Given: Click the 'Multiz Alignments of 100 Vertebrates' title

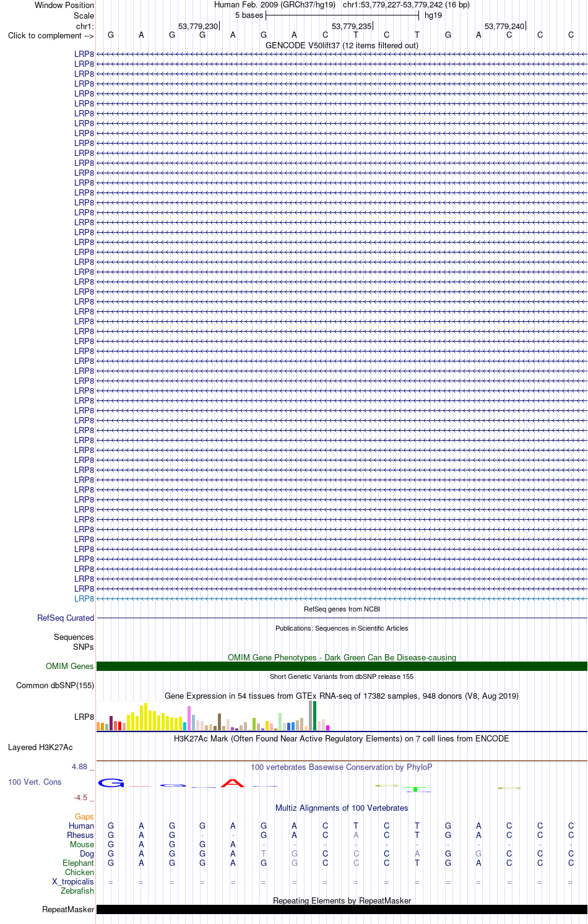Looking at the screenshot, I should 342,808.
